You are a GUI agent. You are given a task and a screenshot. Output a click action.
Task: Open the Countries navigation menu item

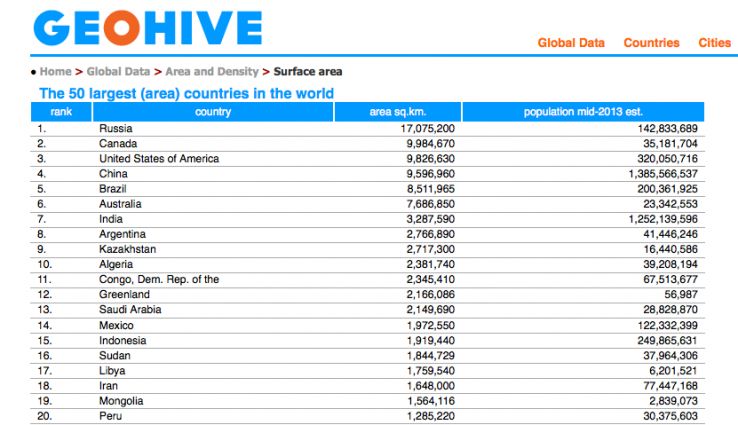click(x=651, y=43)
